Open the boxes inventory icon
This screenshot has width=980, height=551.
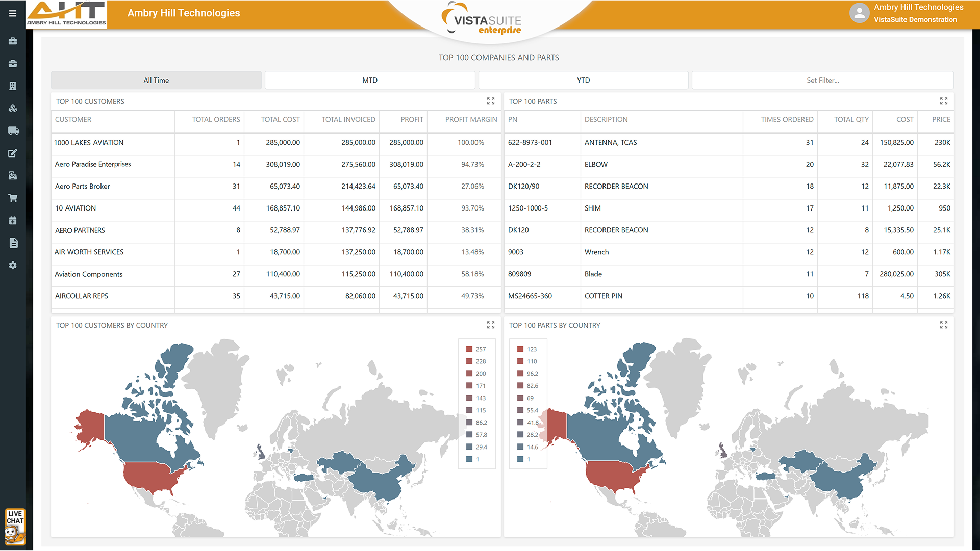pyautogui.click(x=13, y=108)
